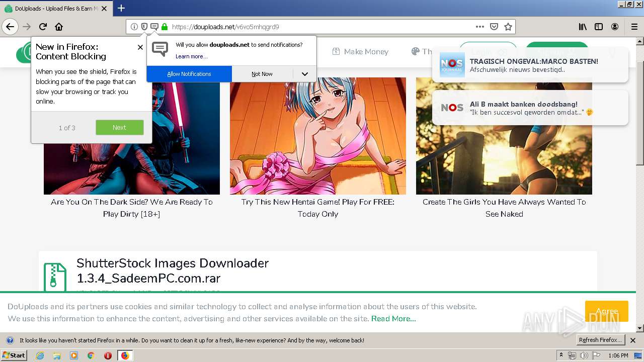
Task: Click 'Are You On The Dark Side' caption
Action: tap(132, 208)
